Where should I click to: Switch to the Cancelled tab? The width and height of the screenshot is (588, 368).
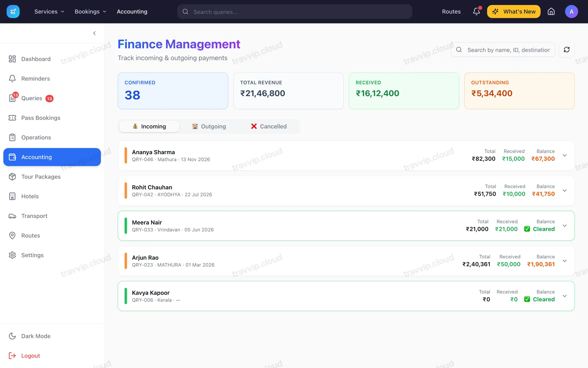269,126
